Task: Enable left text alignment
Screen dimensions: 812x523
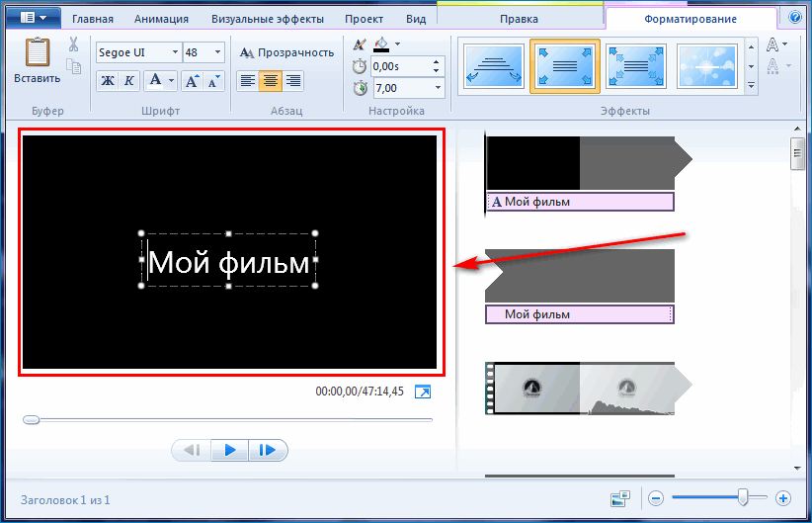Action: coord(248,81)
